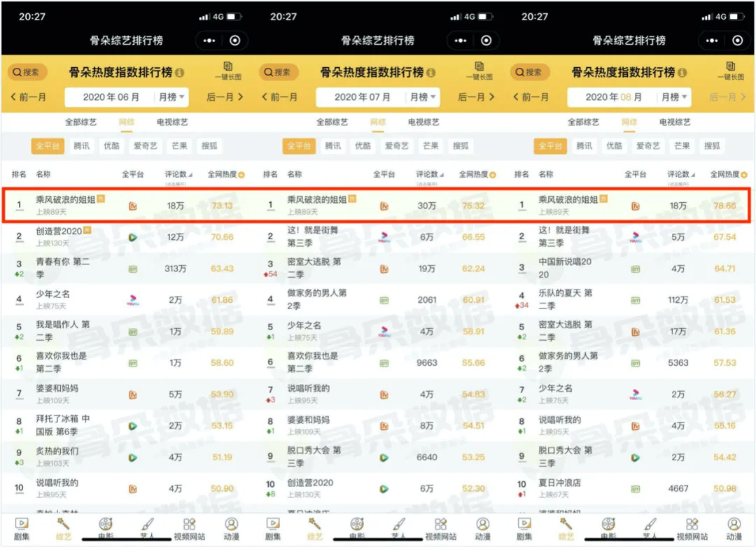756x547 pixels.
Task: Click the info icon beside 骨朵热度指数排行榜 in the 08月 screen
Action: 682,73
